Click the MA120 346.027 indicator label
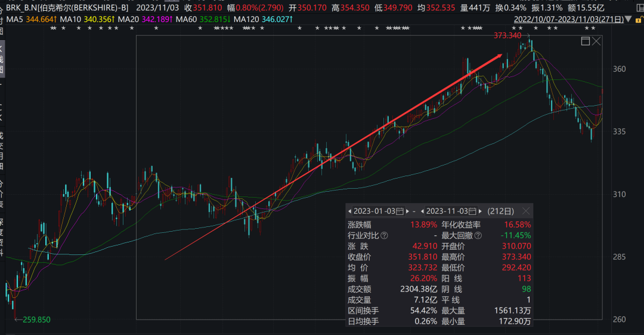 click(264, 19)
